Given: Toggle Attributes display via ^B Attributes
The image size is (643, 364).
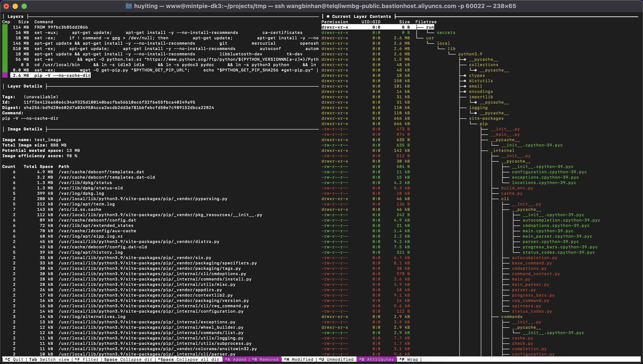Looking at the screenshot, I should point(377,360).
